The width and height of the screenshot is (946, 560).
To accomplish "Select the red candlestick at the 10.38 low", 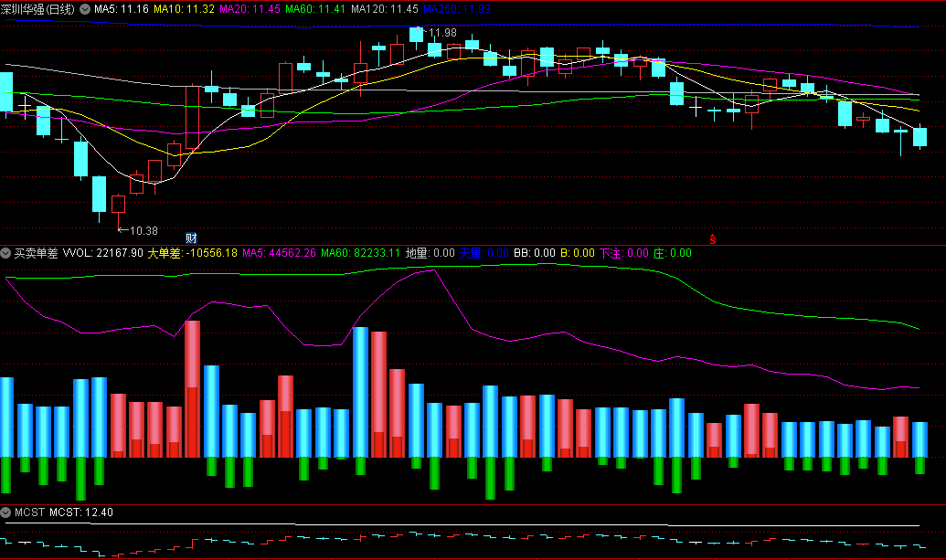I will [x=118, y=210].
